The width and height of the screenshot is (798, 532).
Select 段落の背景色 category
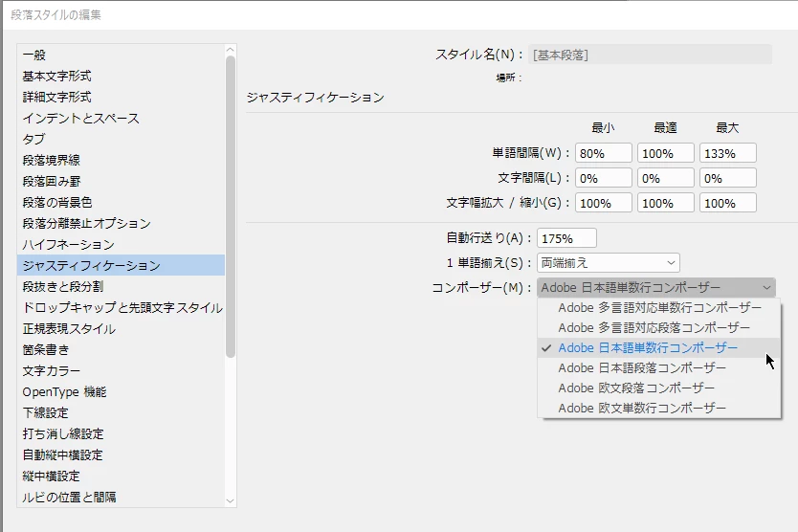coord(121,202)
